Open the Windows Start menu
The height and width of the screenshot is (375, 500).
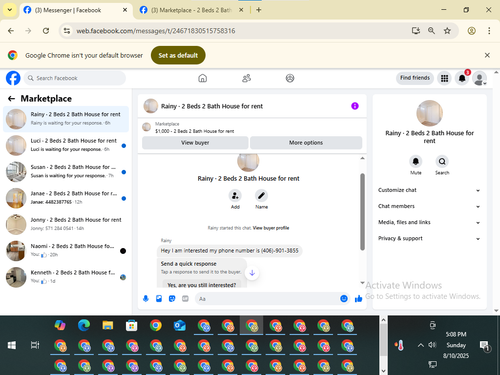pyautogui.click(x=12, y=345)
